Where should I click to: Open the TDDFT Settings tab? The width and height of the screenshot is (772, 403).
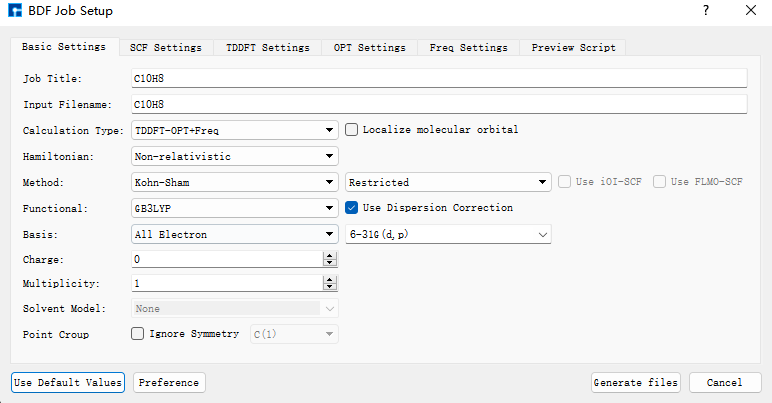(x=268, y=47)
